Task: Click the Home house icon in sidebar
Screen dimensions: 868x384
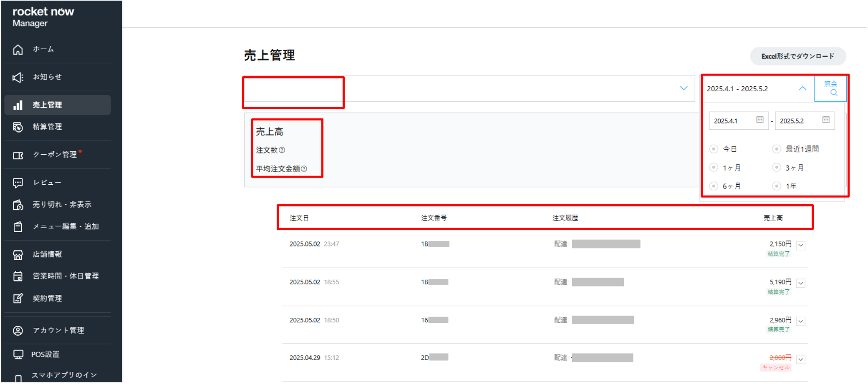Action: click(x=18, y=50)
